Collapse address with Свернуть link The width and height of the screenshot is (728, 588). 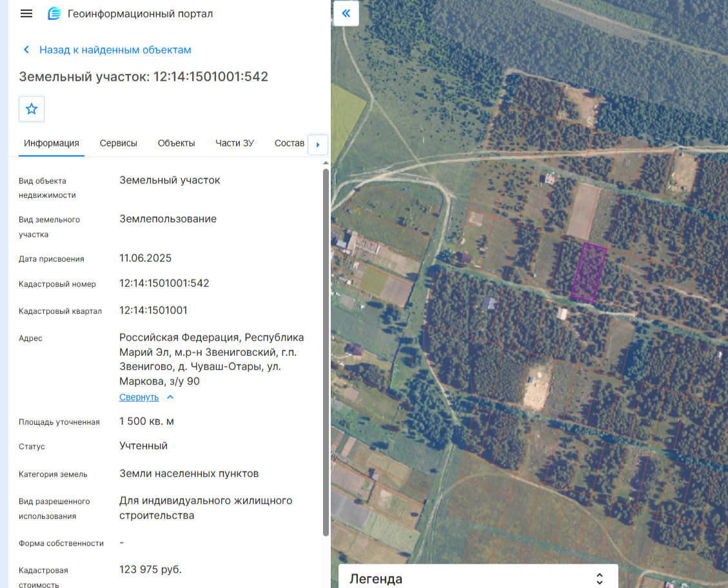click(139, 397)
